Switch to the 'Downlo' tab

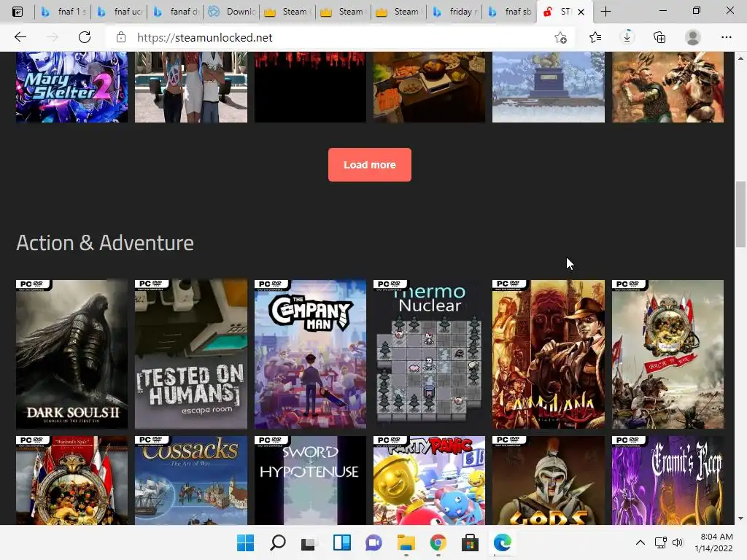pos(231,12)
